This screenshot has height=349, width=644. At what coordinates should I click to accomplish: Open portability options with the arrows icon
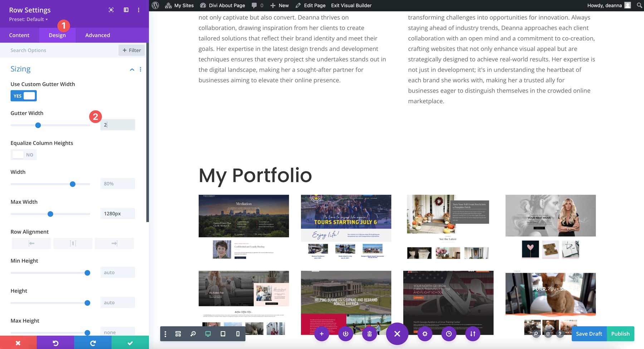pos(472,334)
